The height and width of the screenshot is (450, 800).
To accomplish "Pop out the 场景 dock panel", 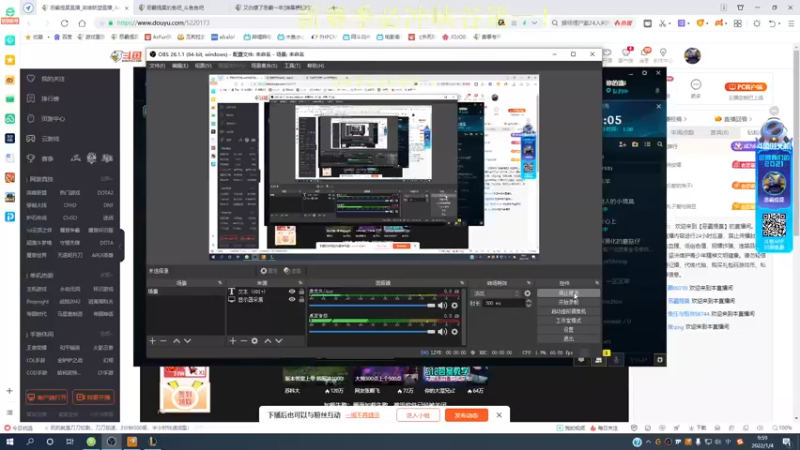I will [220, 283].
